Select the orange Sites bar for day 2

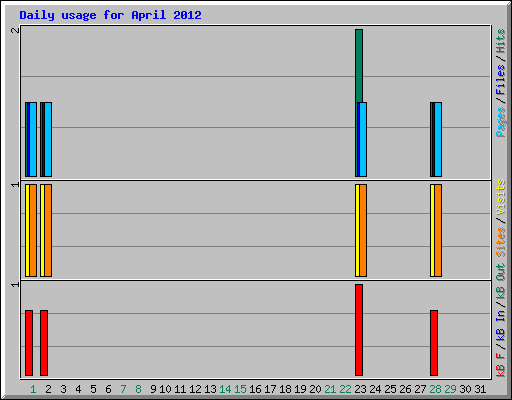[x=48, y=230]
